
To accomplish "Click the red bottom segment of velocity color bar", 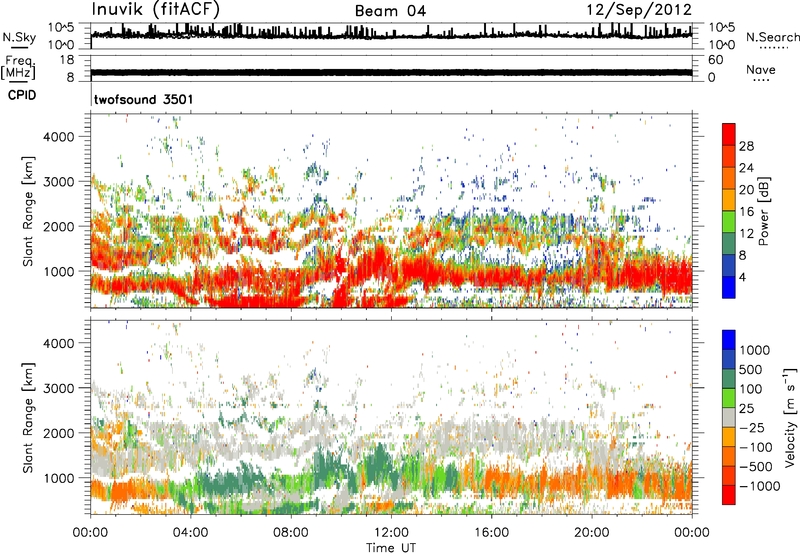I will pos(729,495).
